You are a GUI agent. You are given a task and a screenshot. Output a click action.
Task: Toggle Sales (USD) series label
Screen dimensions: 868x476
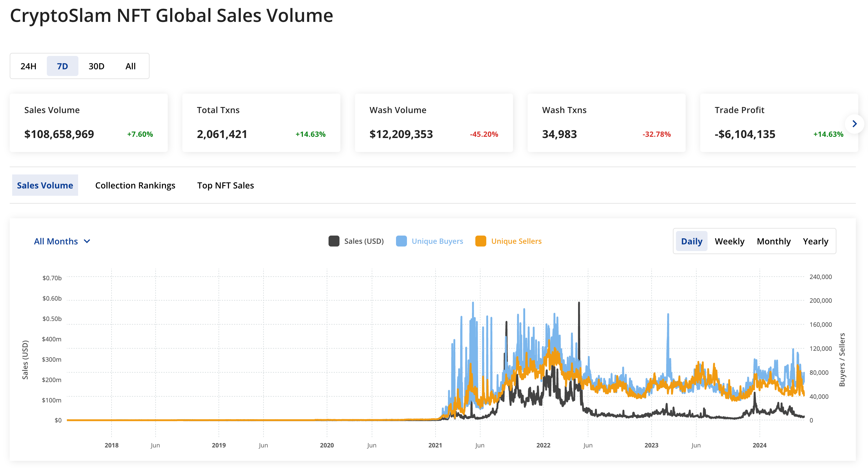click(363, 241)
